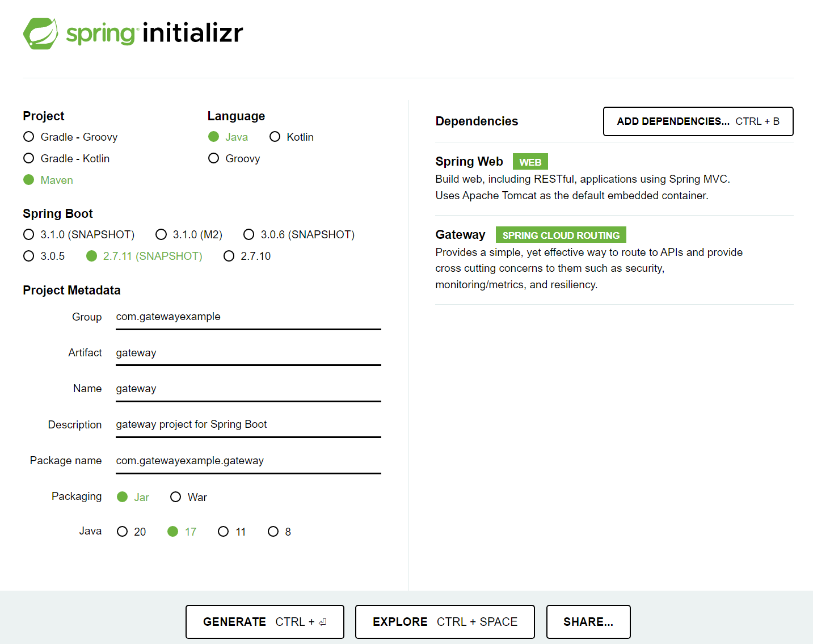Viewport: 813px width, 644px height.
Task: Select Spring Boot 3.0.6 (SNAPSHOT)
Action: (248, 234)
